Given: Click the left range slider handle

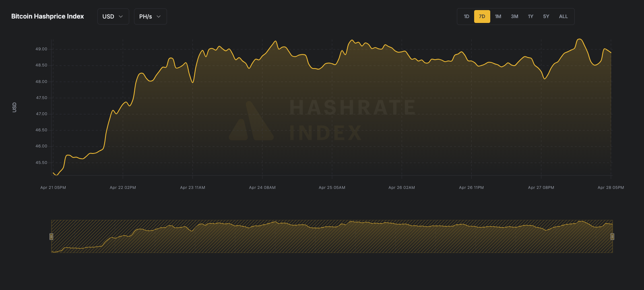Looking at the screenshot, I should pyautogui.click(x=51, y=236).
